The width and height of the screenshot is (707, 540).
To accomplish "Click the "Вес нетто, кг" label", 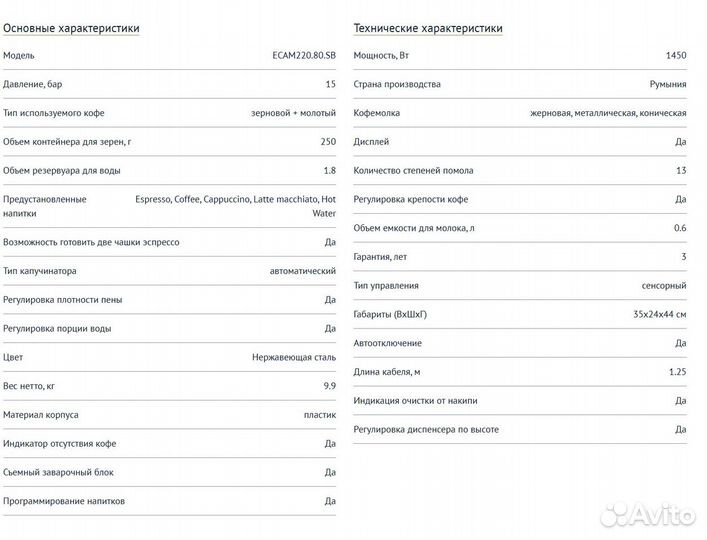I will pyautogui.click(x=32, y=386).
